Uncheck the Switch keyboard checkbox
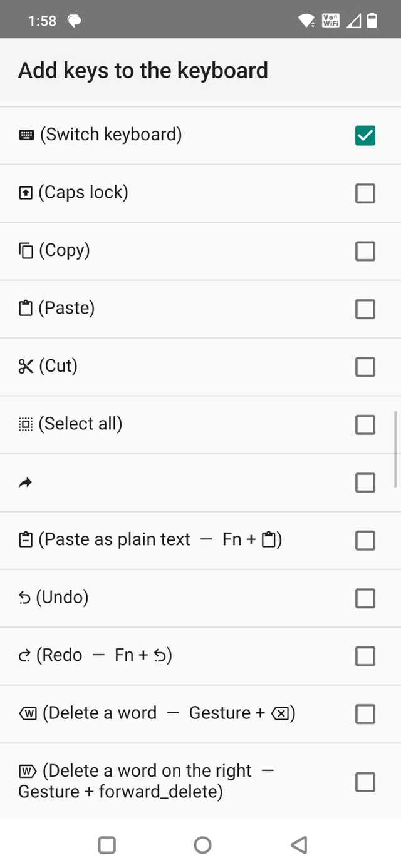 [365, 136]
